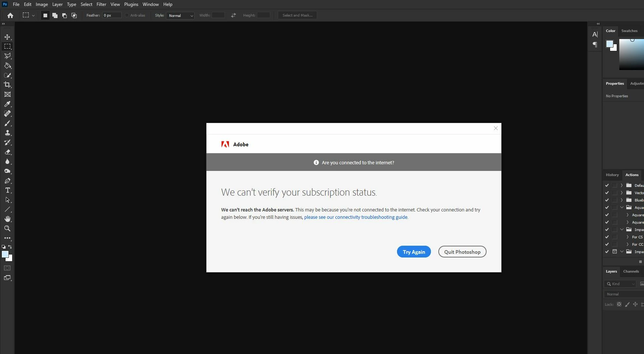Expand the Defau action set
This screenshot has height=354, width=644.
coord(622,185)
